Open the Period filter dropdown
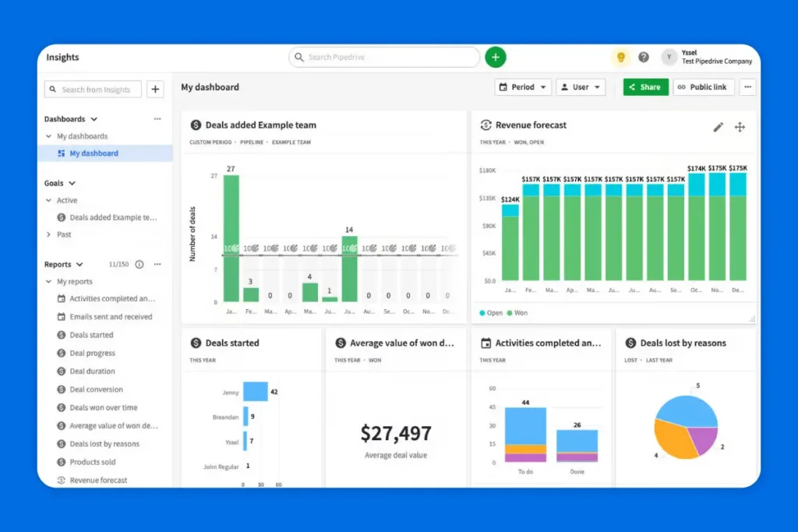 coord(523,87)
